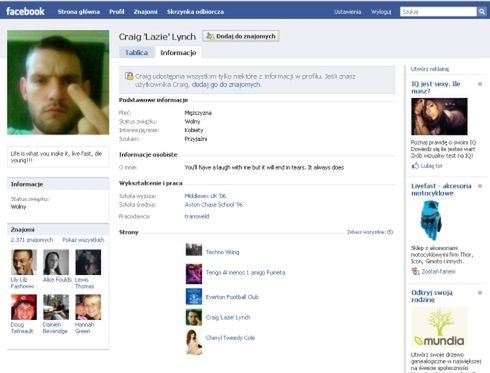Click Lewis Thomas friend photo
The width and height of the screenshot is (490, 373).
click(88, 262)
